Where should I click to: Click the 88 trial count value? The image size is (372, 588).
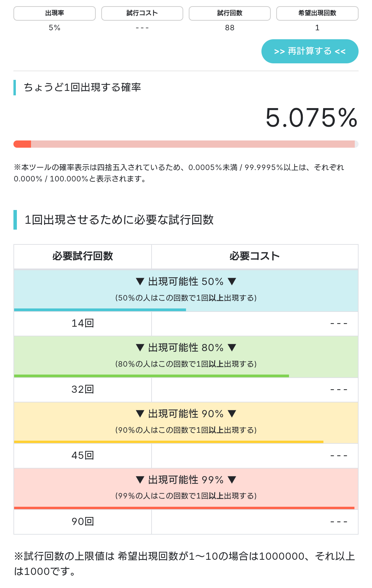click(x=230, y=28)
